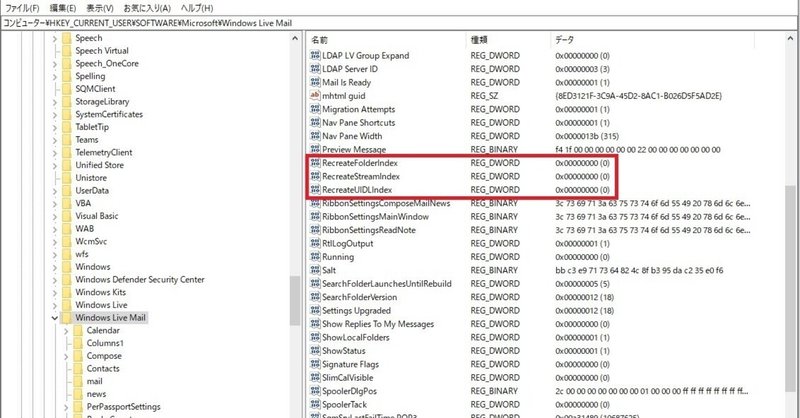Screen dimensions: 800x418
Task: Select the Visual Basic tree key
Action: 96,216
